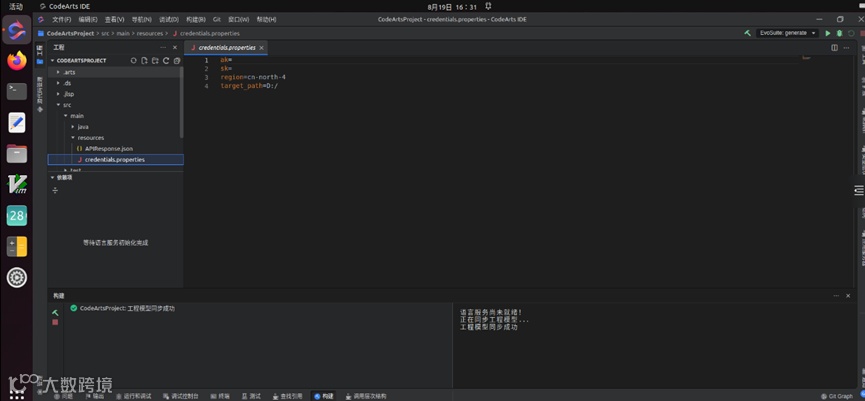Click CodeArtsProject in the breadcrumb
865x401 pixels.
pos(70,34)
